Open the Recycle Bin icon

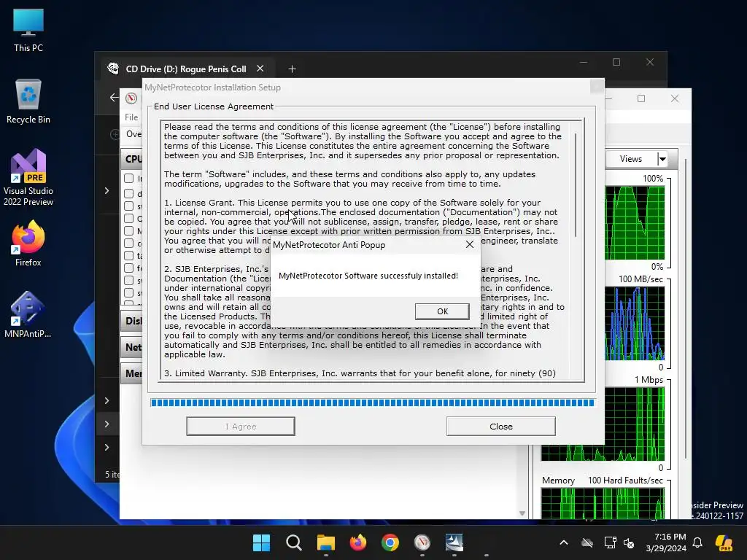[x=28, y=101]
